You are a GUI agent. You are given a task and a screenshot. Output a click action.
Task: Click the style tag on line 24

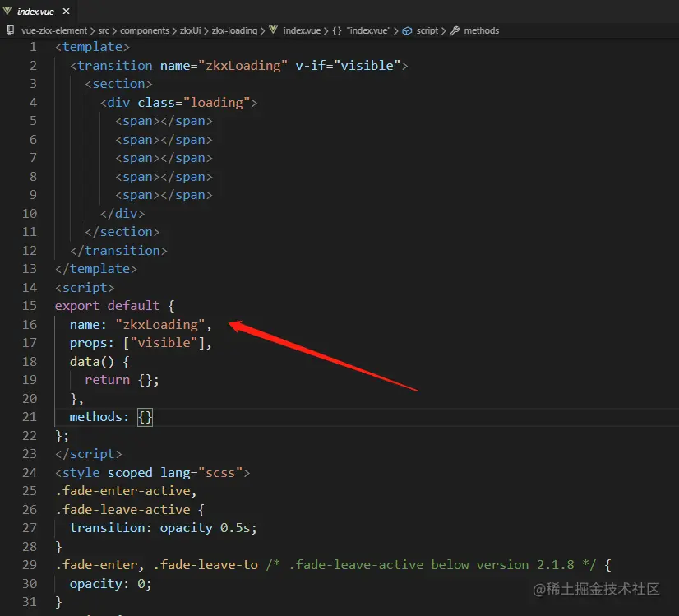pos(81,473)
